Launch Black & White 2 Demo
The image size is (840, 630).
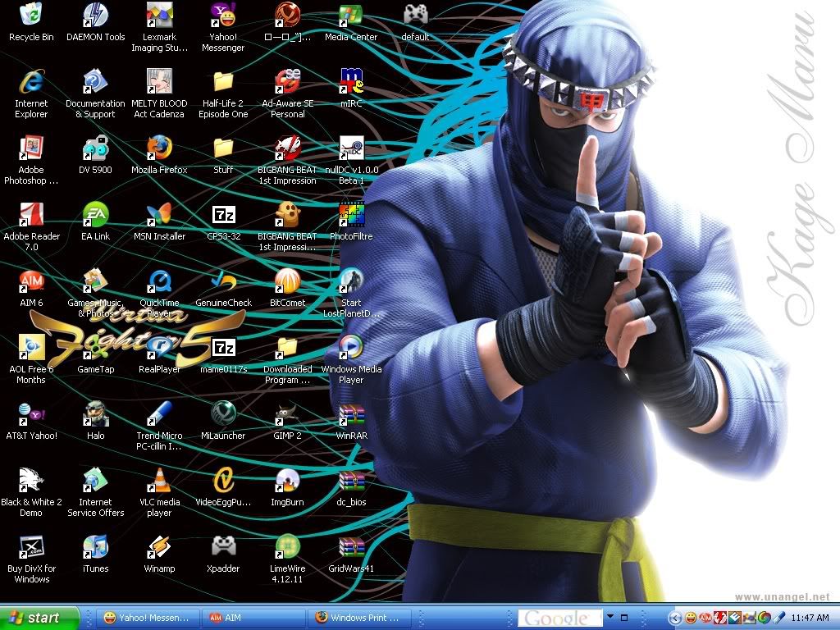coord(31,480)
